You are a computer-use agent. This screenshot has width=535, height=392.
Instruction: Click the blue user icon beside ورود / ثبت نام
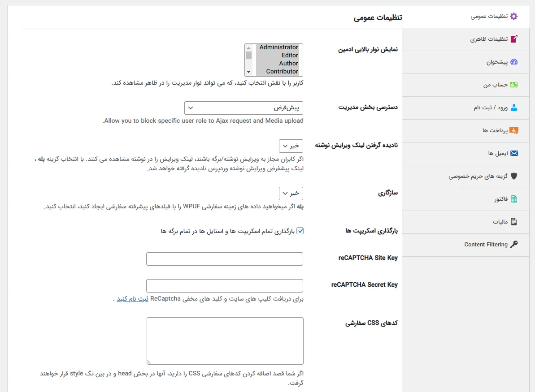(514, 108)
